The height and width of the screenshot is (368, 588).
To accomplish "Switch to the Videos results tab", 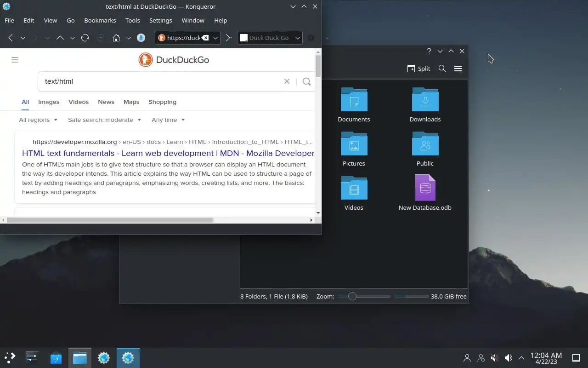I will click(x=79, y=102).
